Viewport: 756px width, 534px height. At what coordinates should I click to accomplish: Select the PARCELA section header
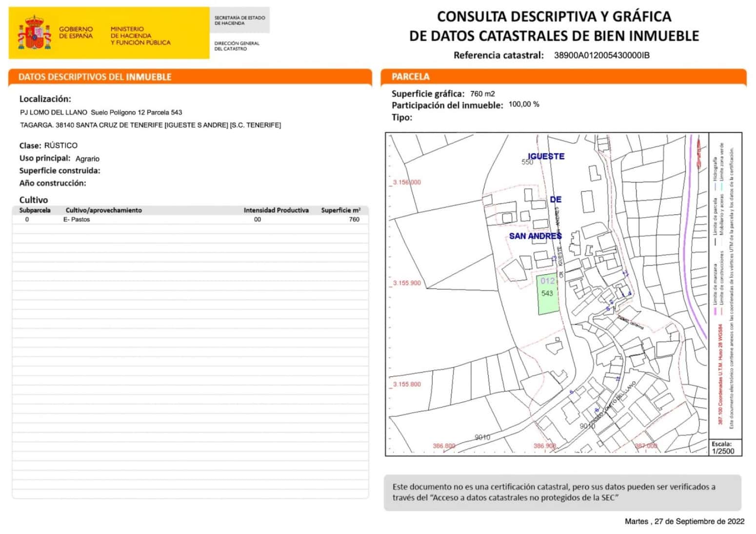click(x=410, y=77)
